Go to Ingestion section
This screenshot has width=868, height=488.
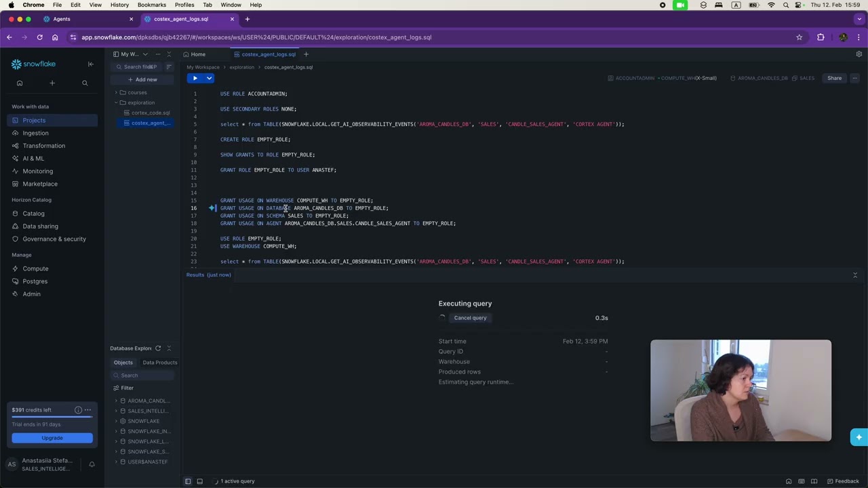coord(52,133)
